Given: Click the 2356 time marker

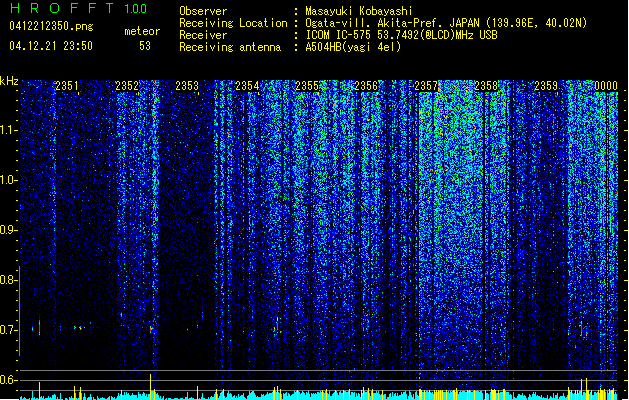Looking at the screenshot, I should pyautogui.click(x=366, y=86).
